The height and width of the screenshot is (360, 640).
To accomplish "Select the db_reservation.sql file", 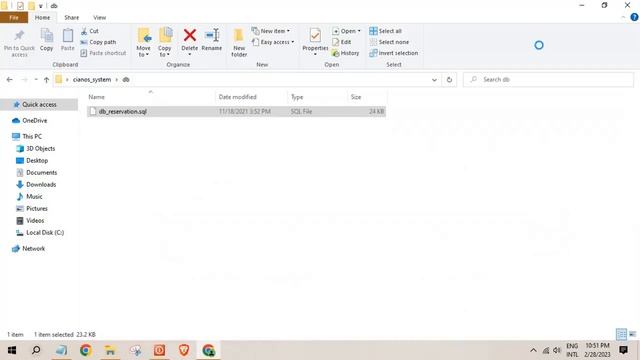I will [x=236, y=111].
